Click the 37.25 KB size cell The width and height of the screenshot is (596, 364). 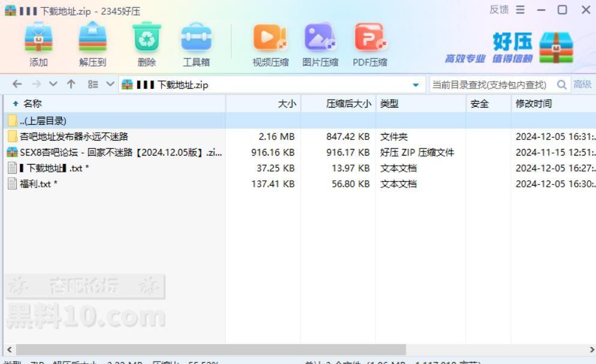point(275,168)
